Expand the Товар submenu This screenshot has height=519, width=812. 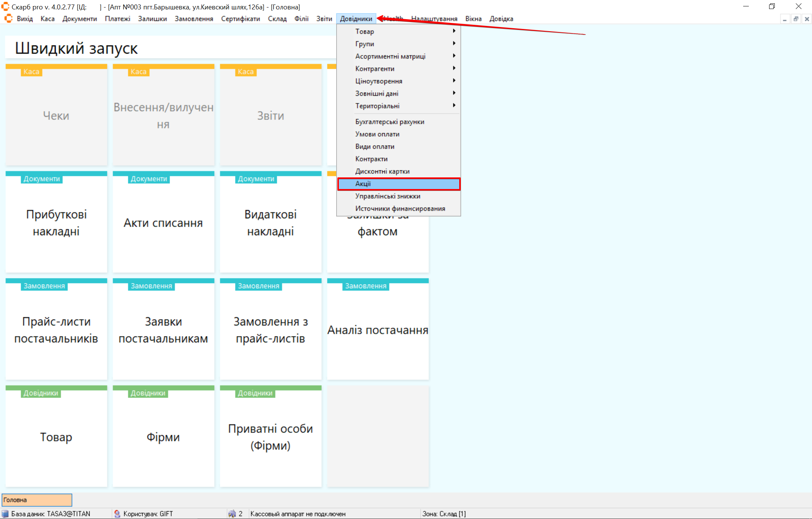[454, 31]
